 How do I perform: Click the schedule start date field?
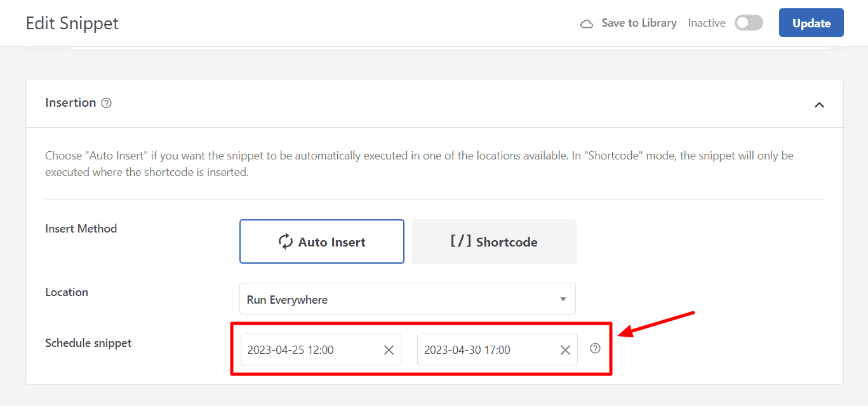pos(311,350)
